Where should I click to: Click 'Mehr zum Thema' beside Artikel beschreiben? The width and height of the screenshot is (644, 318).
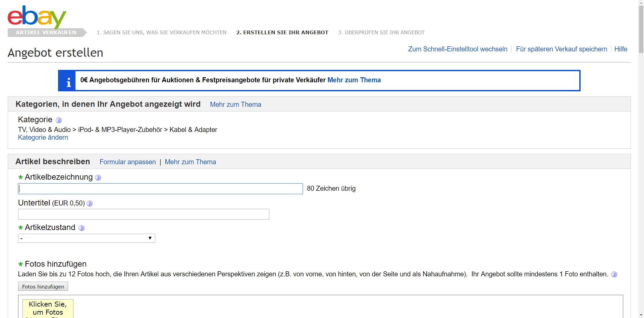click(191, 162)
